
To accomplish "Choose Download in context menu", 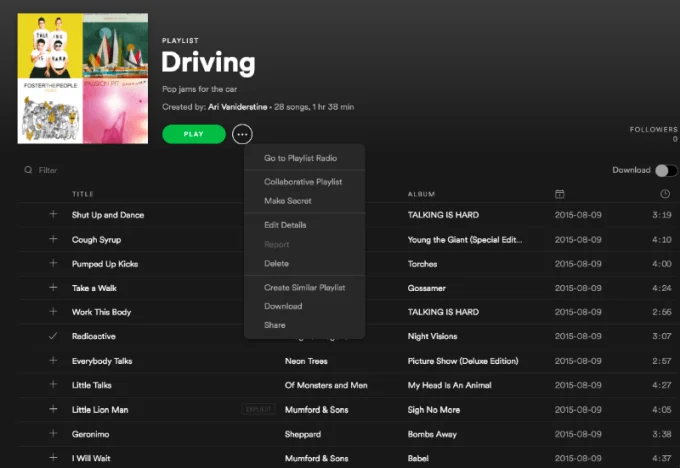I will point(283,306).
